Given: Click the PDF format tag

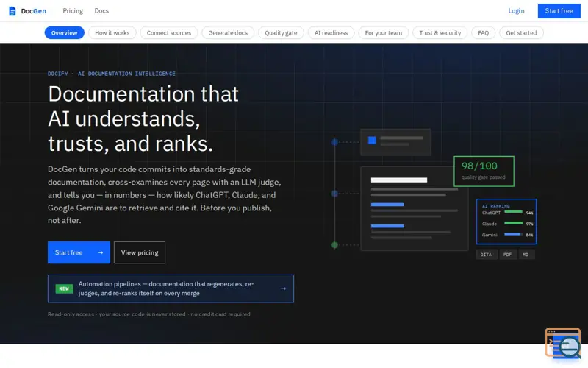Looking at the screenshot, I should click(x=507, y=255).
